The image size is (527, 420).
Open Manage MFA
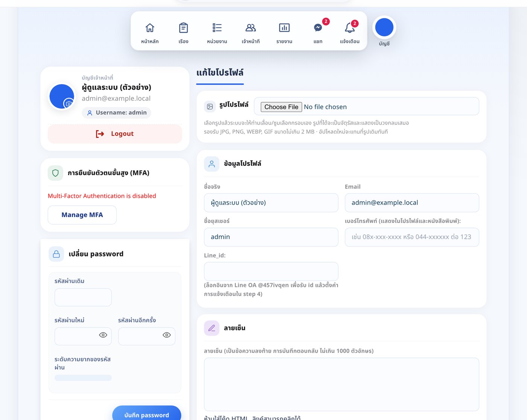point(82,215)
